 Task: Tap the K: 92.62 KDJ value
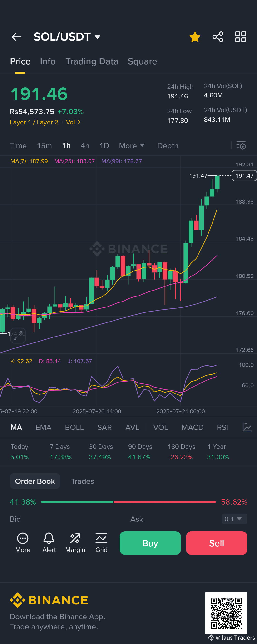click(x=21, y=361)
